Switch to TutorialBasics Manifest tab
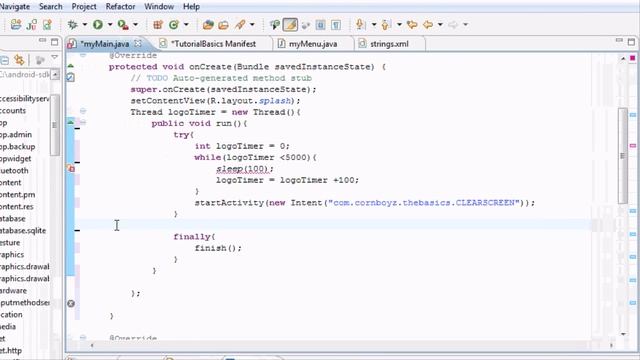The height and width of the screenshot is (360, 640). point(213,44)
